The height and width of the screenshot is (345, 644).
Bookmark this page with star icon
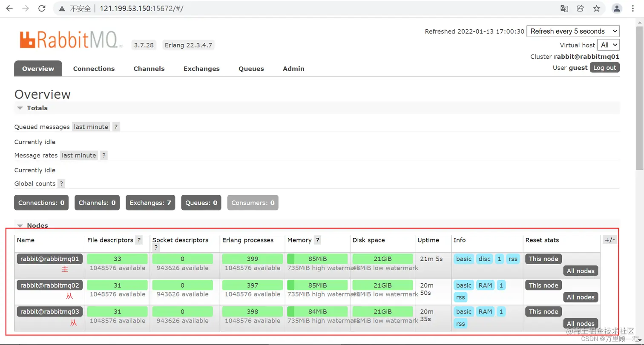tap(596, 9)
